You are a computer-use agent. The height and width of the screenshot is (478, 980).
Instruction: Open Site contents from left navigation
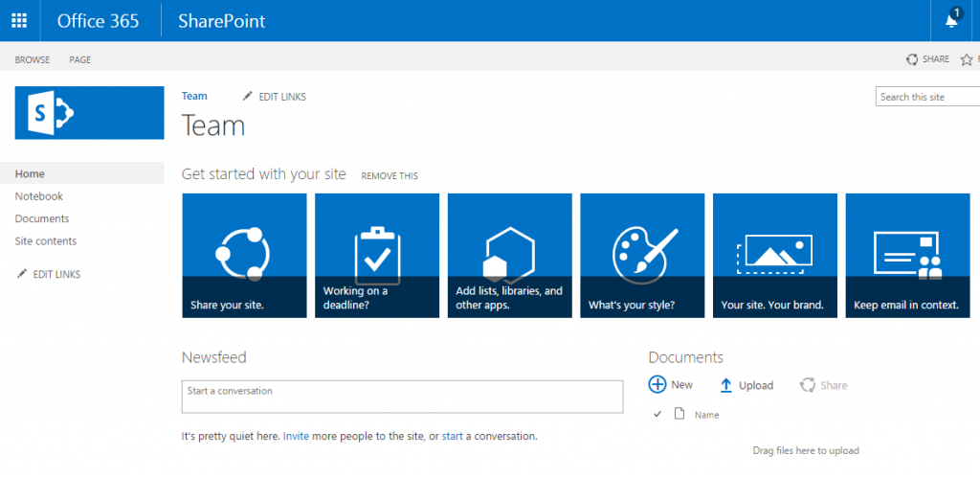(46, 240)
